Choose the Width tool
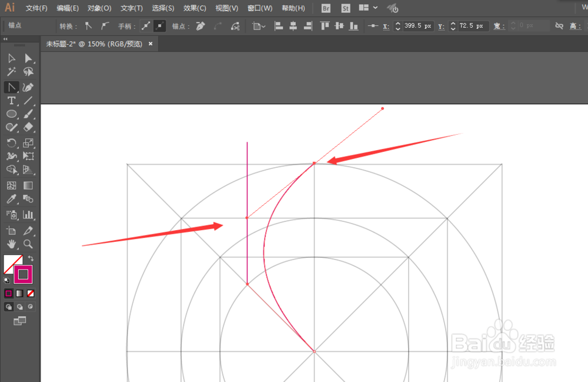The width and height of the screenshot is (588, 382). click(x=11, y=156)
